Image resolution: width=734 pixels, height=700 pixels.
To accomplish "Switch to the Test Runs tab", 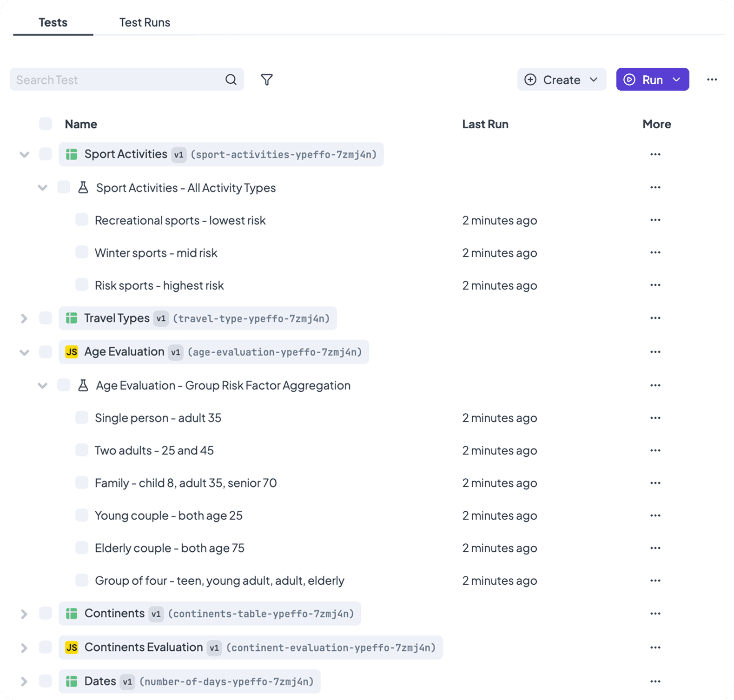I will click(x=145, y=22).
